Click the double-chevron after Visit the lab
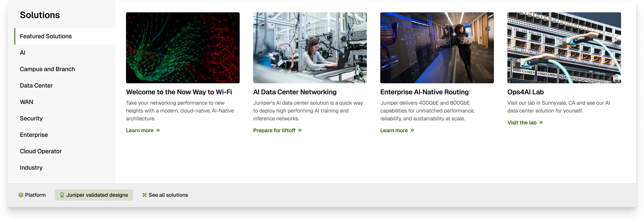This screenshot has height=222, width=644. (541, 123)
